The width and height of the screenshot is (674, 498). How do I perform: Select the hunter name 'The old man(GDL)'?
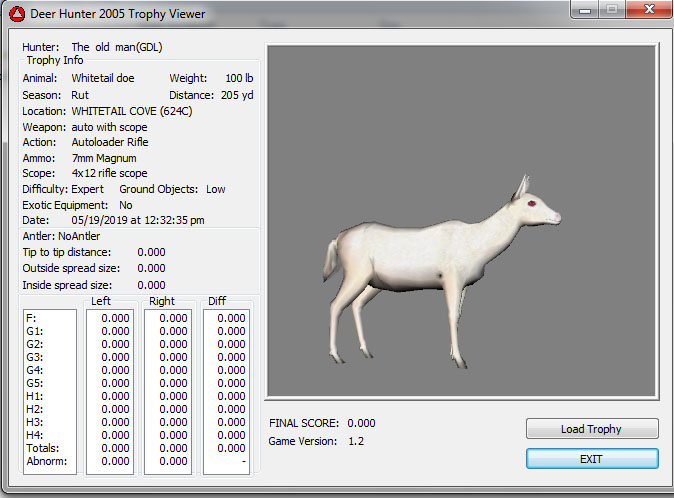117,47
